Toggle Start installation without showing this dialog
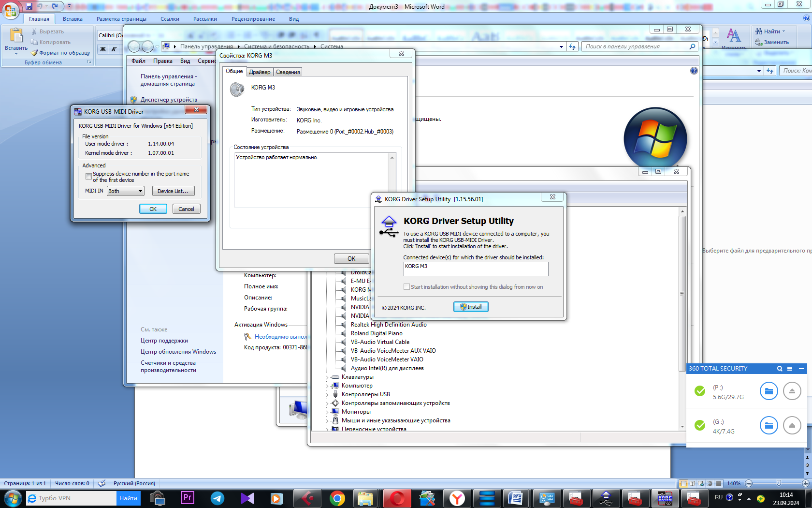 point(406,287)
